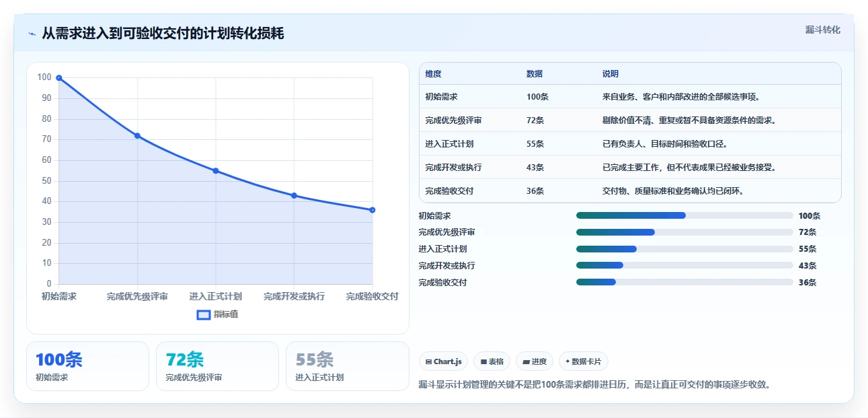Select the 完成优先级评审 table row cell
Viewport: 868px width, 418px height.
click(454, 120)
